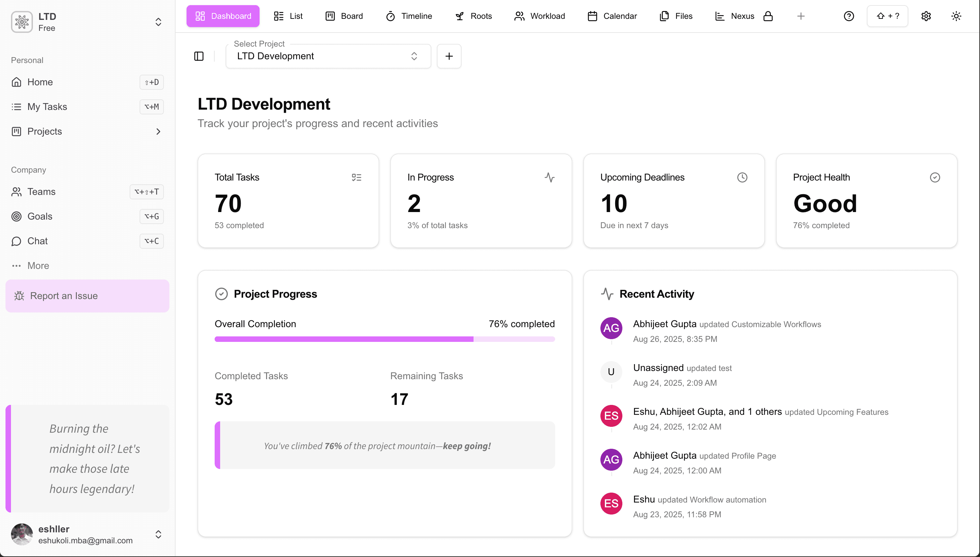Select the Dashboard tab

tap(223, 16)
